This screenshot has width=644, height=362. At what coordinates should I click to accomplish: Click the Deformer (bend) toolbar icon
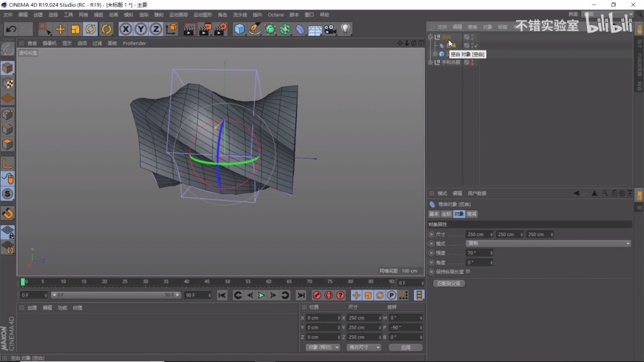(x=300, y=29)
